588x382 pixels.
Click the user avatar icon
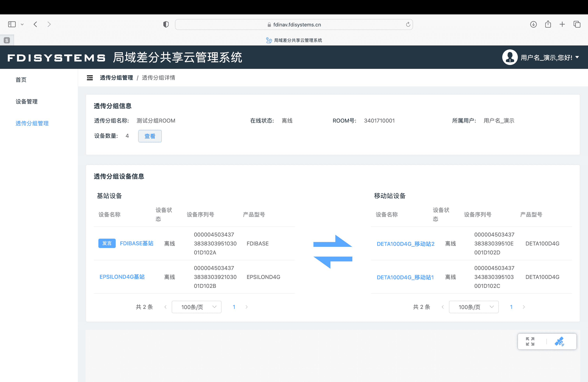click(509, 57)
